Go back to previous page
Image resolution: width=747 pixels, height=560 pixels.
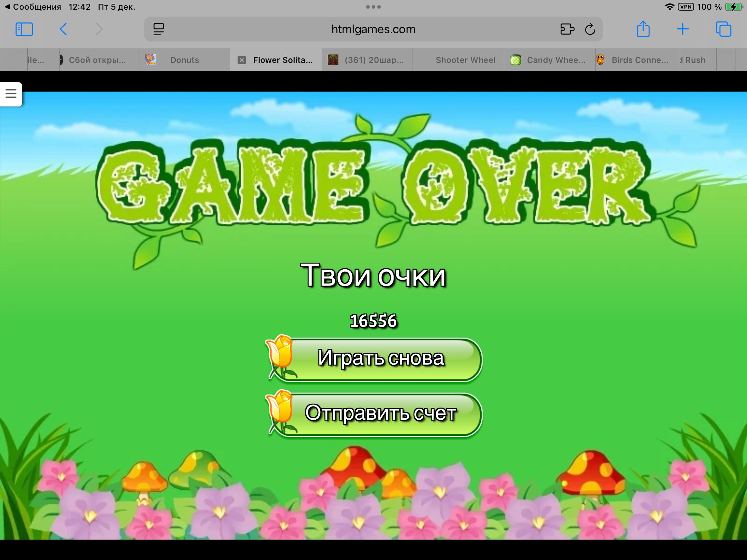(63, 29)
